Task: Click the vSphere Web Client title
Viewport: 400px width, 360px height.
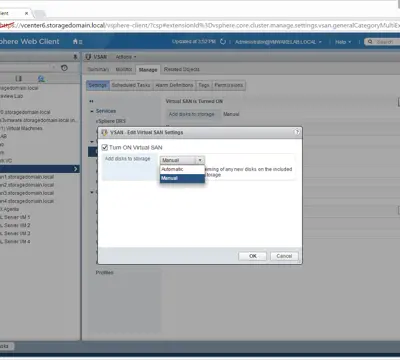Action: 30,42
